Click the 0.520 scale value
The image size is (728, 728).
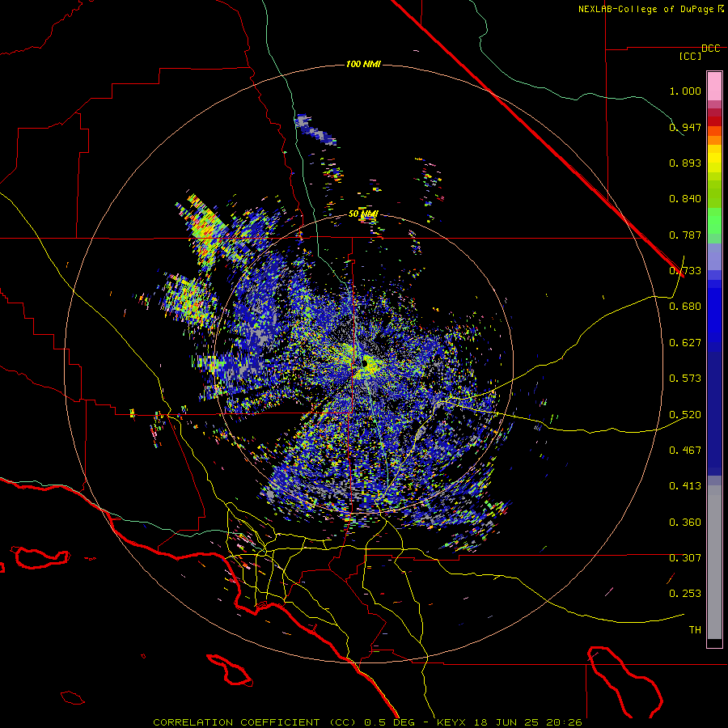point(685,415)
